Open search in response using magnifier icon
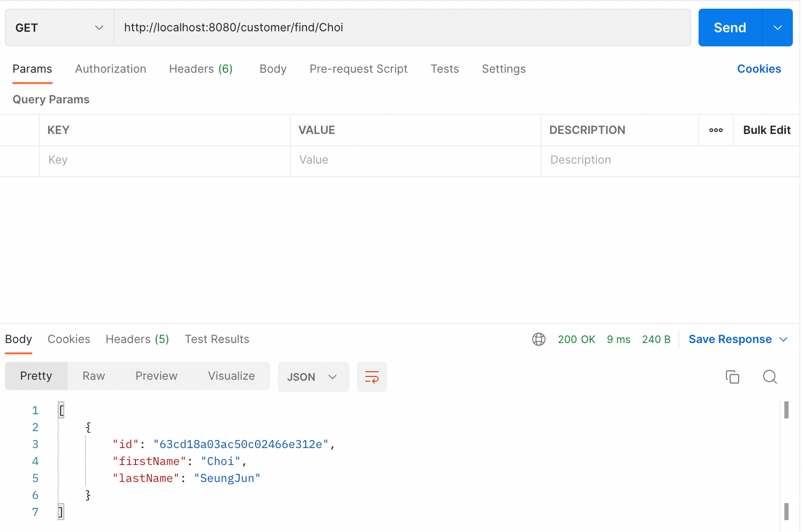 769,377
